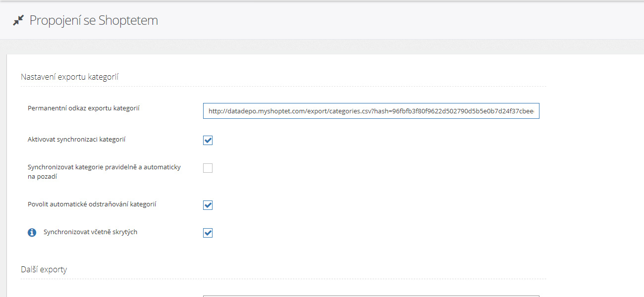Uncheck Povolit automatické odstraňování kategorií checkbox
Screen dimensions: 644x297
click(x=208, y=205)
